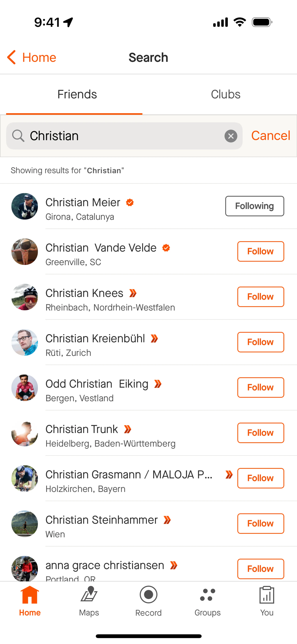Screen dimensions: 297x644
Task: Tap Christian Trunk's pro chevron badge
Action: pyautogui.click(x=128, y=429)
